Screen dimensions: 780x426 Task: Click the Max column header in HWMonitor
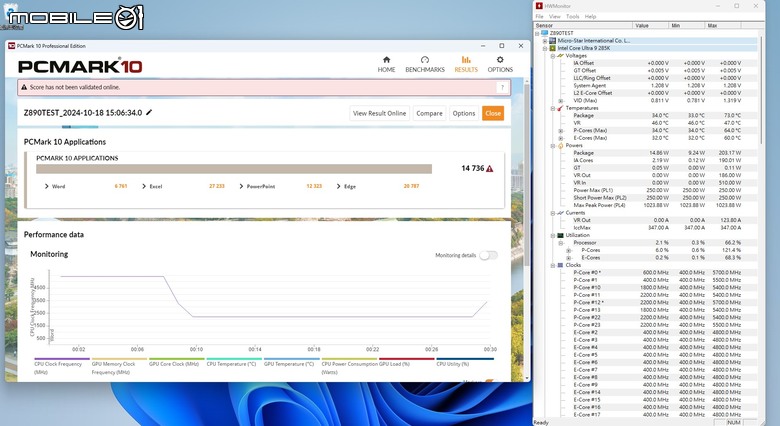tap(722, 25)
